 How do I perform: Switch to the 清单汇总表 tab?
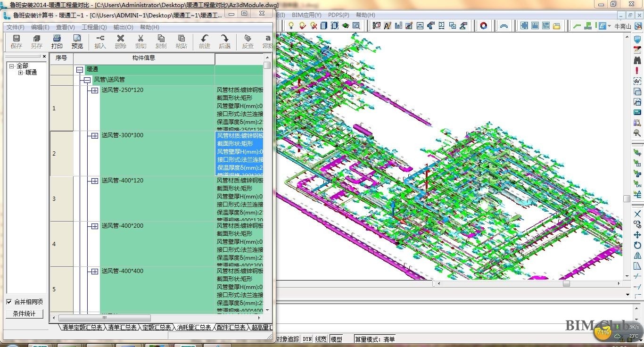[x=122, y=327]
